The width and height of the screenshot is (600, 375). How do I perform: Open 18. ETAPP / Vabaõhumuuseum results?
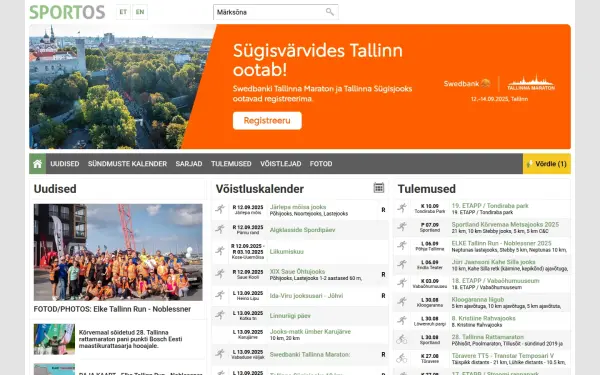(x=495, y=281)
